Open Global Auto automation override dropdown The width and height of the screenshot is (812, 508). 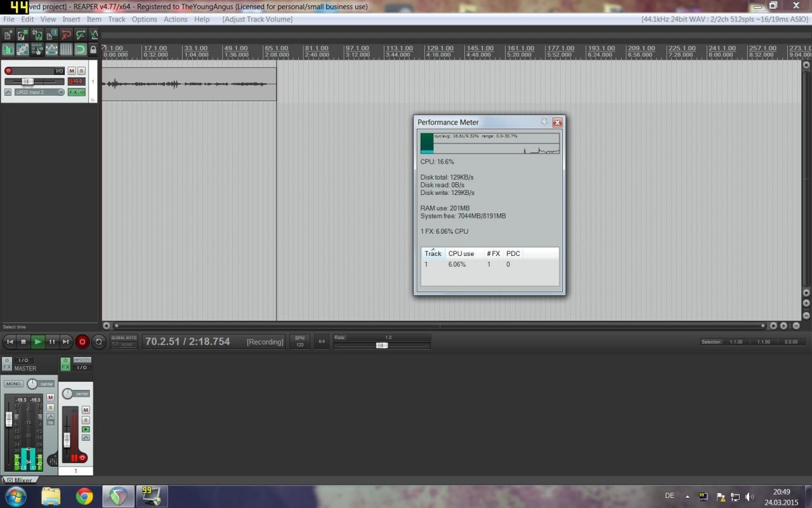(124, 341)
